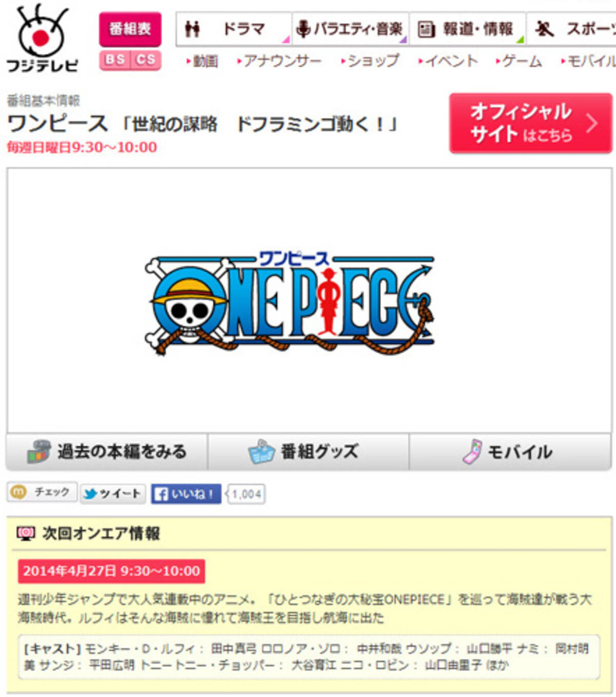
Task: Go to the イベント link
Action: click(x=448, y=61)
